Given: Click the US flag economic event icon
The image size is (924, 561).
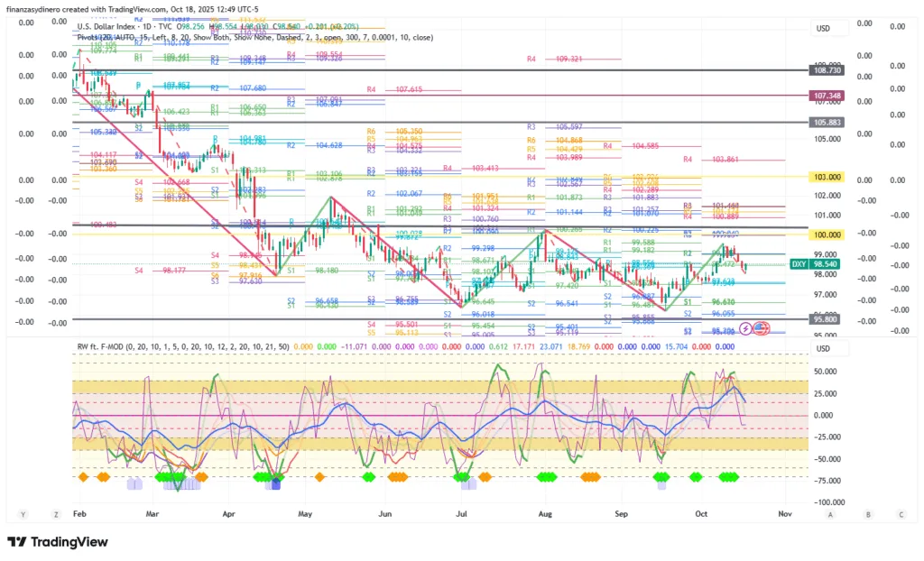Looking at the screenshot, I should point(760,327).
